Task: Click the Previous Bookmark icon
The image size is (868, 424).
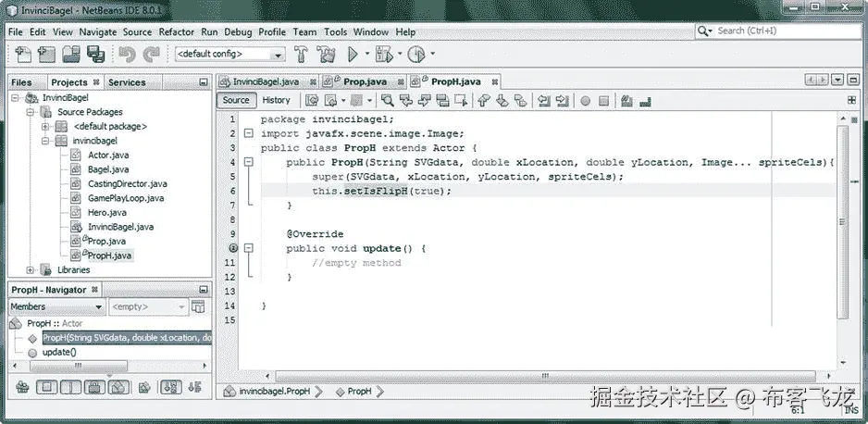Action: click(484, 100)
